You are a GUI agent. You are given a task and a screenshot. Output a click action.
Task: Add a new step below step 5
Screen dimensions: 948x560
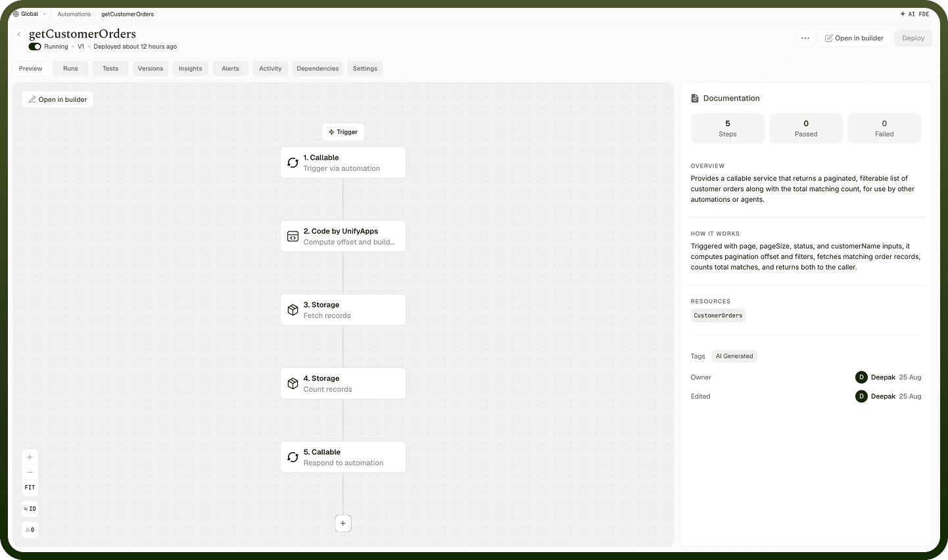click(343, 523)
